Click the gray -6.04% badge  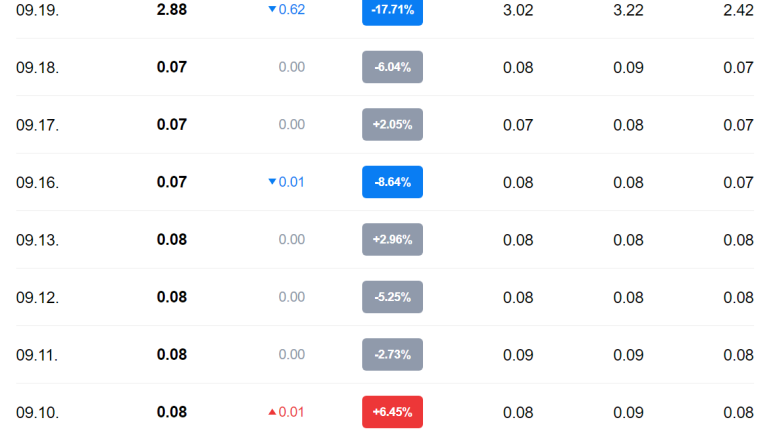click(392, 67)
